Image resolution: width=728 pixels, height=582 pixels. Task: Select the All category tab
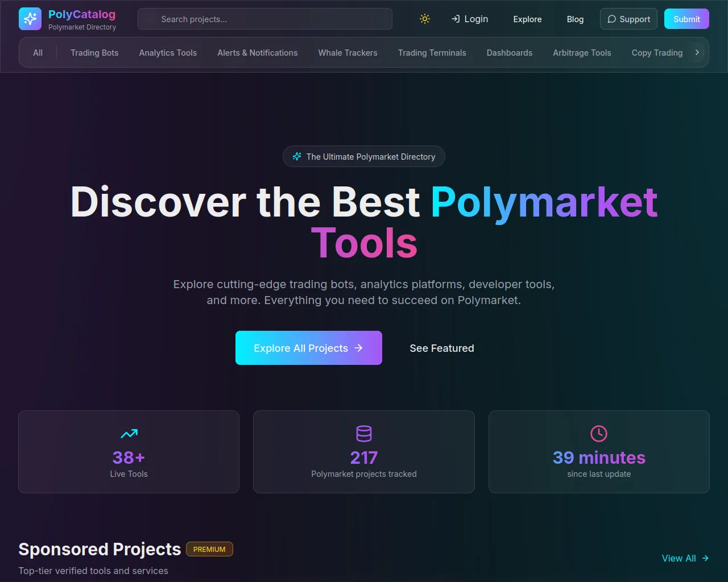click(38, 52)
